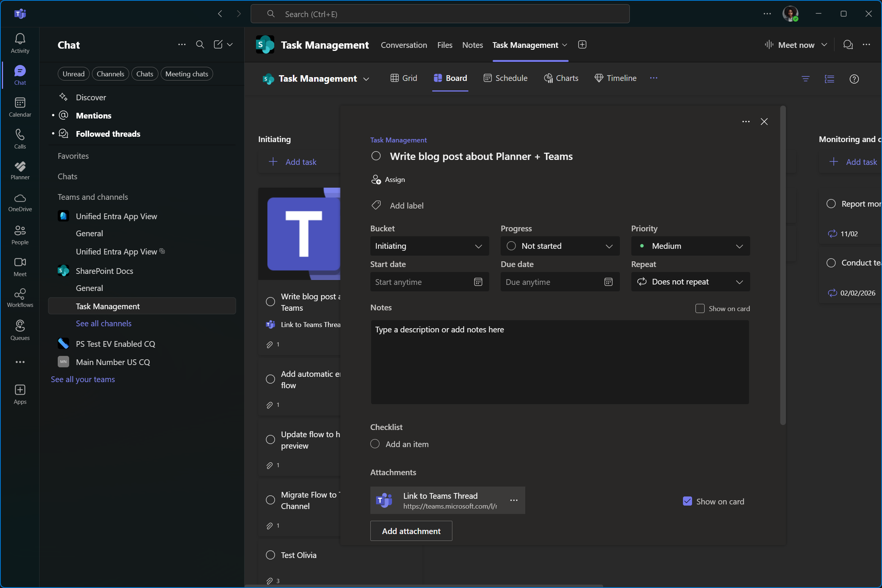
Task: Expand the Task Management plan name chevron
Action: (x=366, y=79)
